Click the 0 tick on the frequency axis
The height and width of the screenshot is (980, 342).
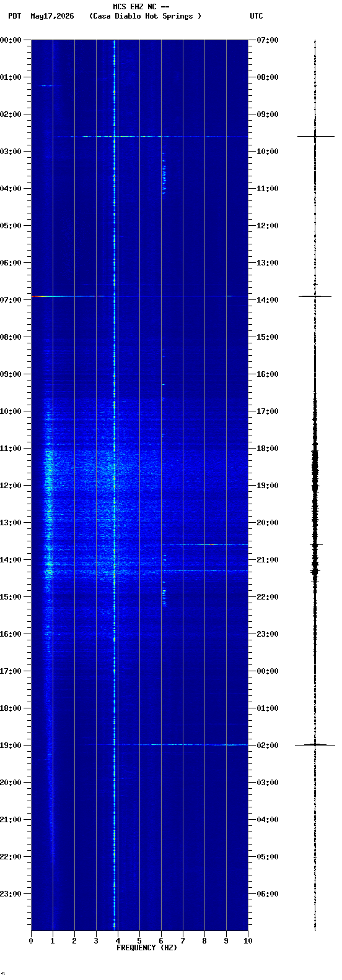tap(31, 941)
